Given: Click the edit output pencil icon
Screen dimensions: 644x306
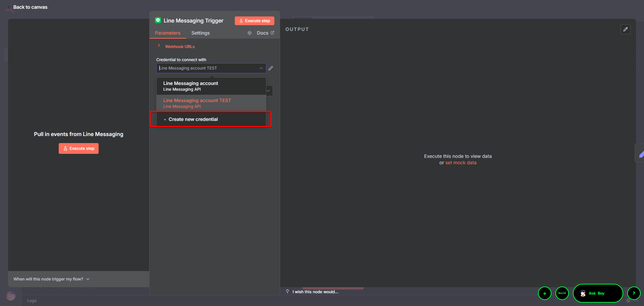Looking at the screenshot, I should [625, 29].
